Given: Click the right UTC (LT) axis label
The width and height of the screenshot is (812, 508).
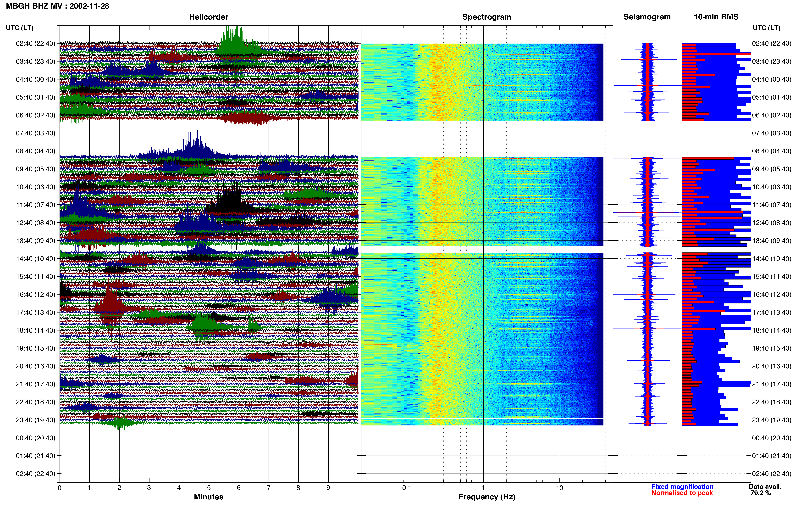Looking at the screenshot, I should pyautogui.click(x=766, y=28).
